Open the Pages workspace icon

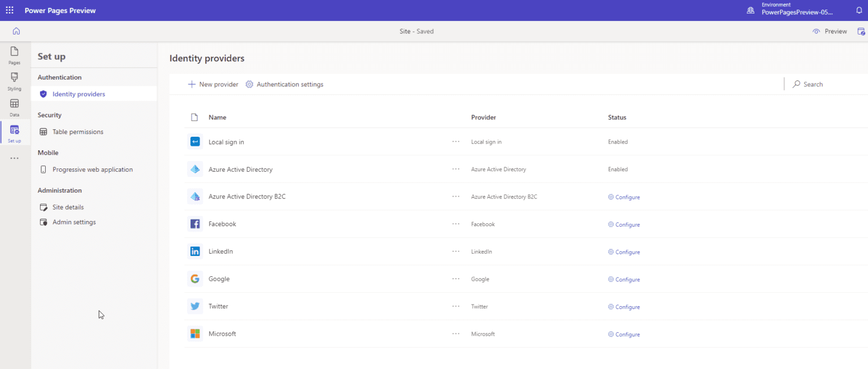14,55
